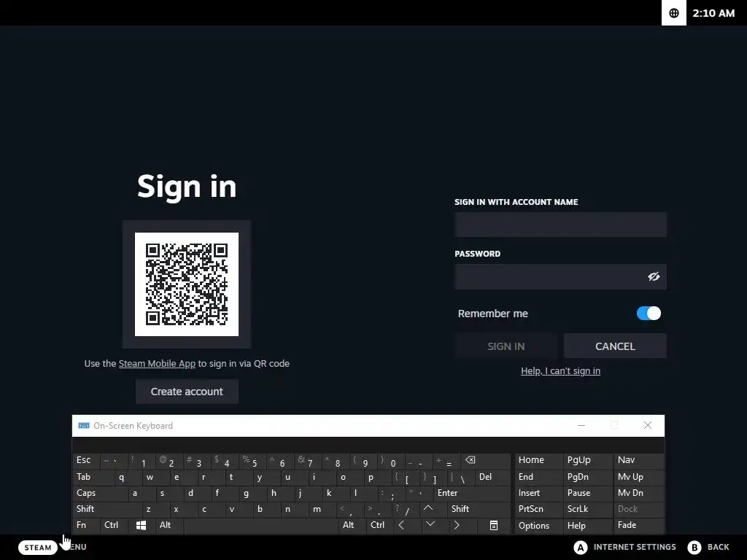Click the QR code image
This screenshot has width=747, height=560.
[187, 284]
